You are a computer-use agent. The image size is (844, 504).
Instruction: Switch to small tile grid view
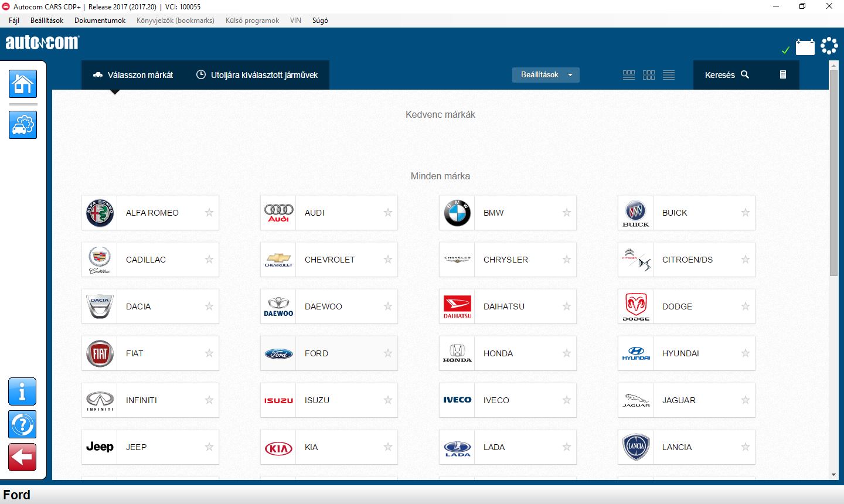pos(649,75)
